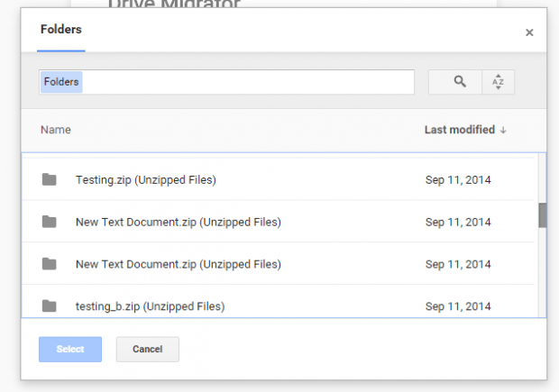559x392 pixels.
Task: Sort by the Last modified column header
Action: click(459, 130)
